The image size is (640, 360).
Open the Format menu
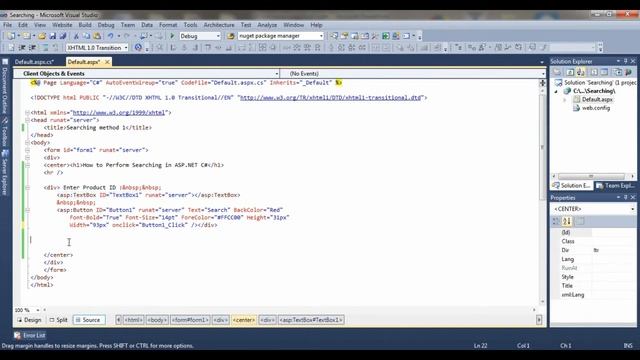point(168,25)
